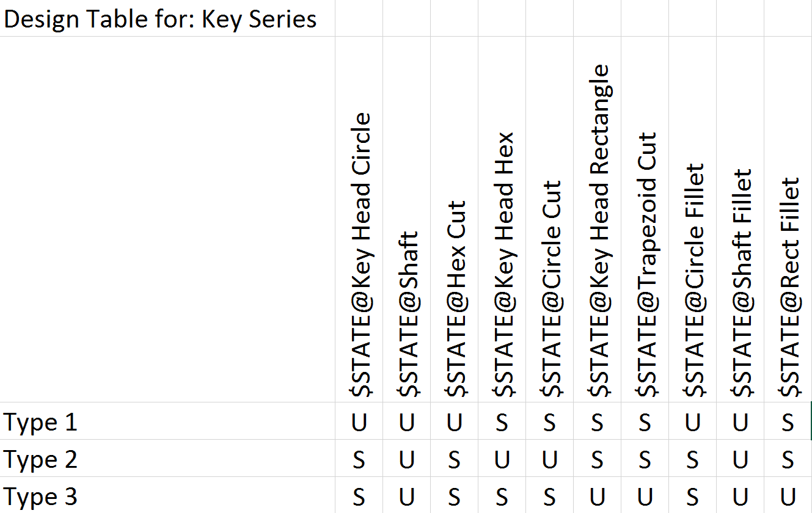Select Type 1 Rect Fillet state cell
This screenshot has height=513, width=812.
pyautogui.click(x=788, y=421)
